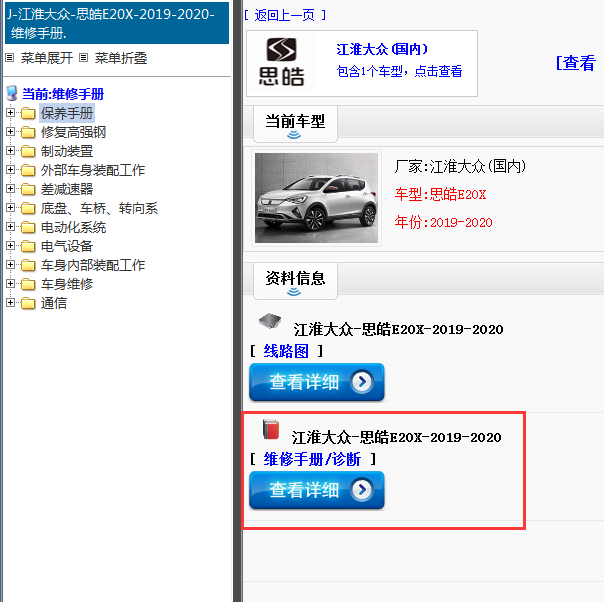Select the 通信 tree label

pyautogui.click(x=54, y=303)
